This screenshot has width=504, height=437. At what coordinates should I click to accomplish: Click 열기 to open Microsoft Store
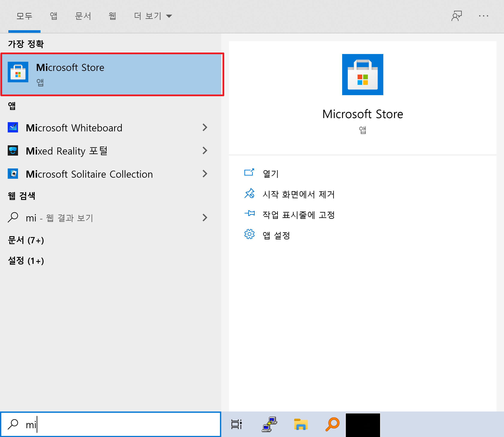point(270,174)
